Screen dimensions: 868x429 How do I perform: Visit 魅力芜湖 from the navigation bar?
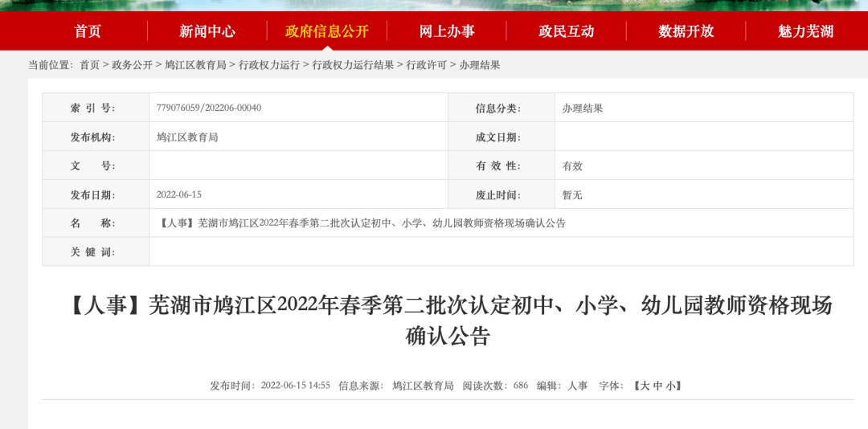click(x=805, y=31)
